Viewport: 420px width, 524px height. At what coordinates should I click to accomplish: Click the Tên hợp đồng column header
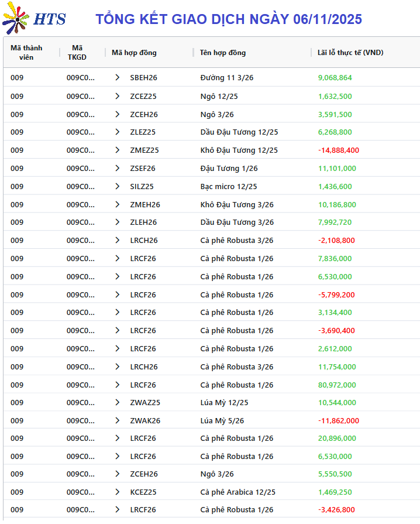point(222,53)
